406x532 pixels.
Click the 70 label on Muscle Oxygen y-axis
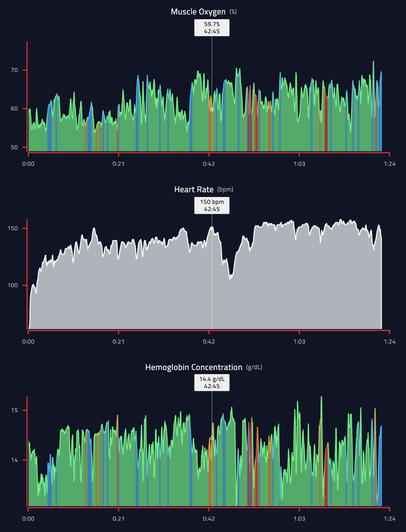(14, 70)
